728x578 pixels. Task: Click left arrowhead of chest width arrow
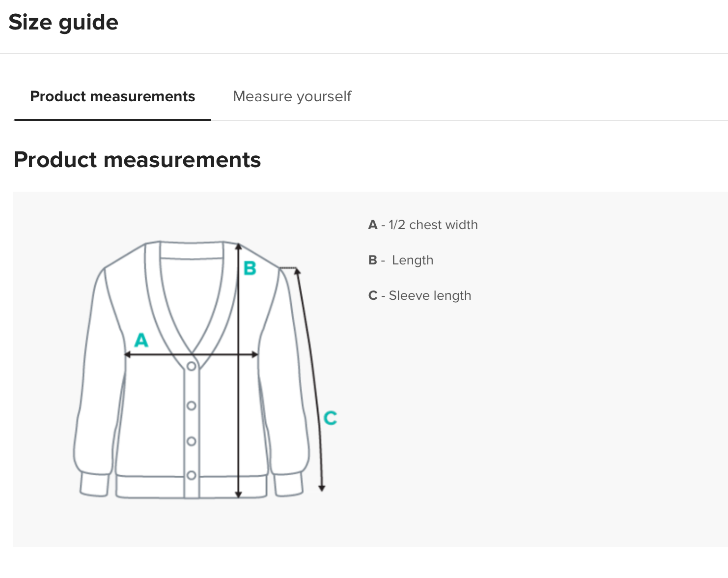127,354
